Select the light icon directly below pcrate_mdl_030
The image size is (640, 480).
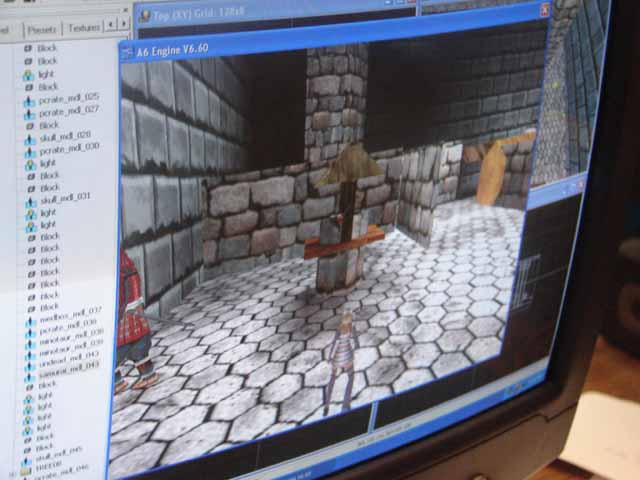[29, 162]
